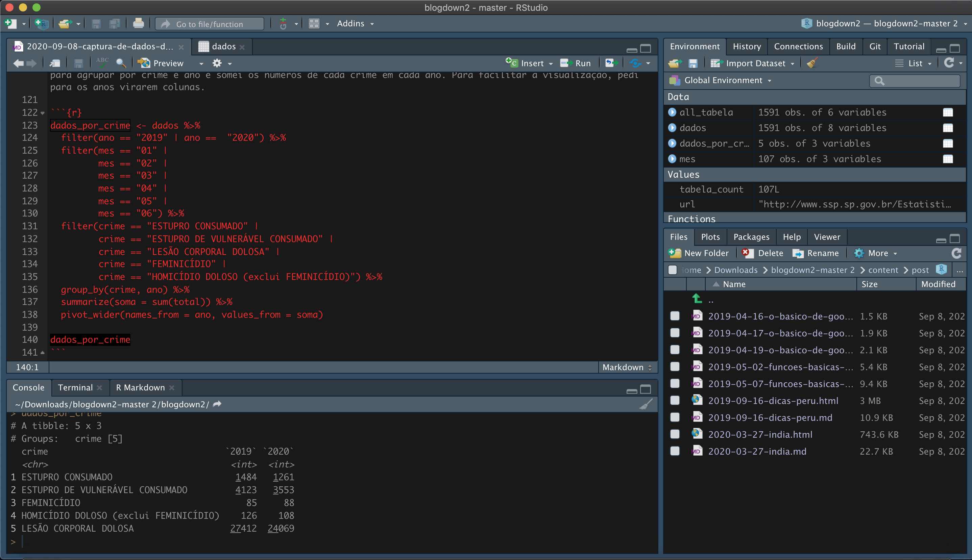Viewport: 972px width, 560px height.
Task: Switch to the Git tab
Action: [x=874, y=47]
